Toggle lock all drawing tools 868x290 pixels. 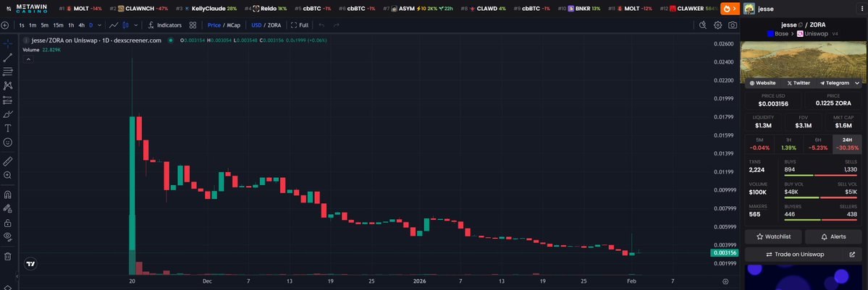(8, 223)
